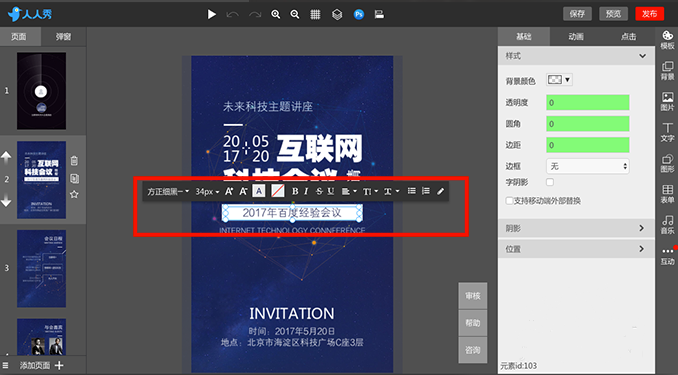Switch to the 点击 click tab

coord(628,37)
